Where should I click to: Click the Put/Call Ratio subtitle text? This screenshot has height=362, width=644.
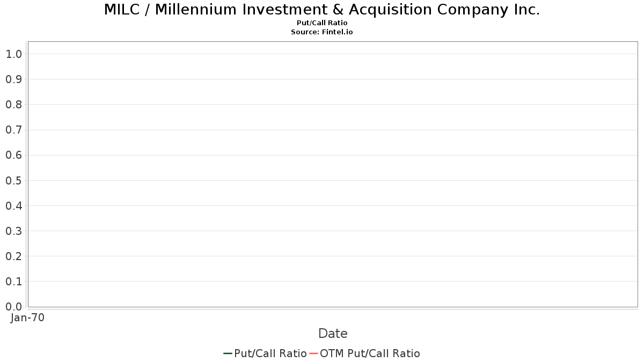click(x=322, y=23)
